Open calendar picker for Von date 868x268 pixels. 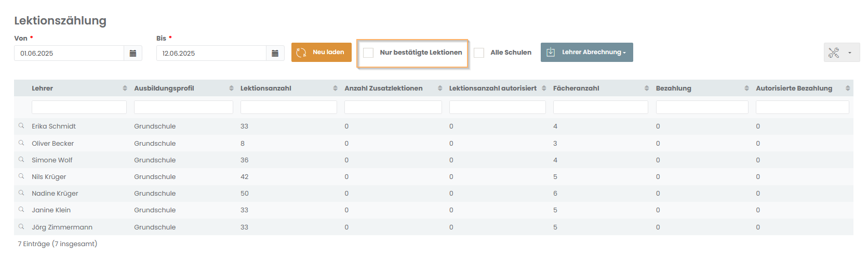coord(133,53)
